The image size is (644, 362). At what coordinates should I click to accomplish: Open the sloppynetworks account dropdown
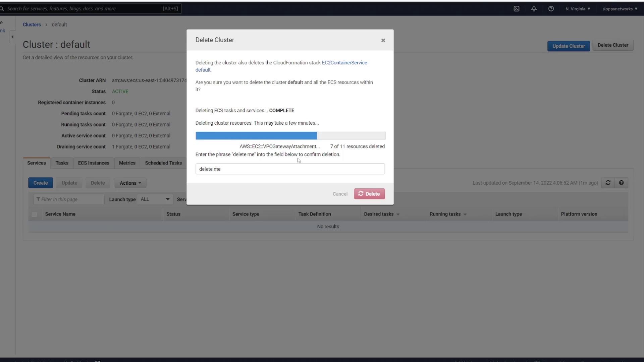620,9
